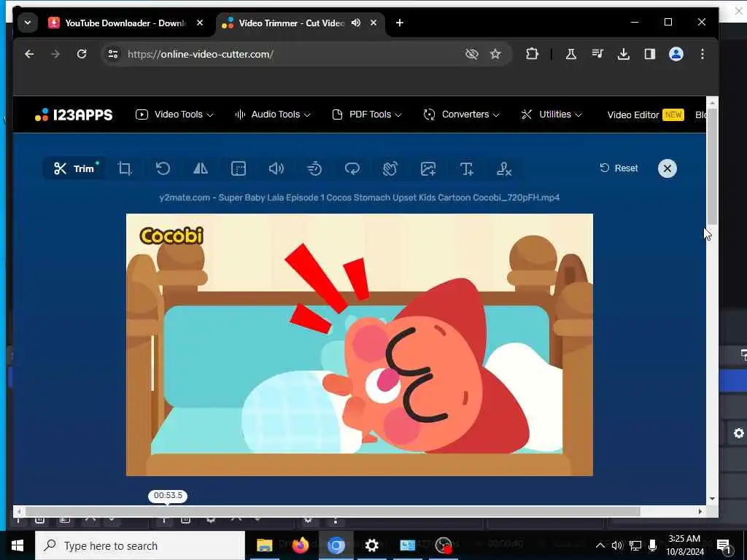Image resolution: width=747 pixels, height=560 pixels.
Task: Open Settings gear from taskbar
Action: coord(371,545)
